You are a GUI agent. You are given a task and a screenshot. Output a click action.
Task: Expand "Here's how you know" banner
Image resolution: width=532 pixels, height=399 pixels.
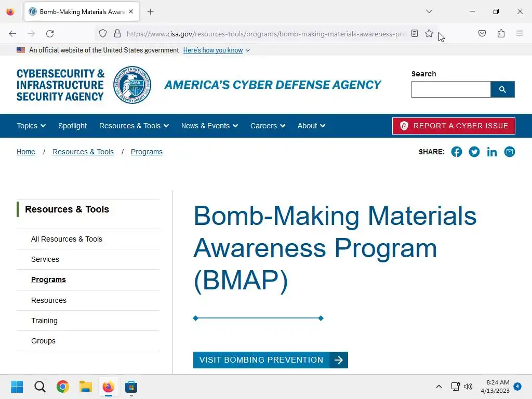click(x=217, y=50)
